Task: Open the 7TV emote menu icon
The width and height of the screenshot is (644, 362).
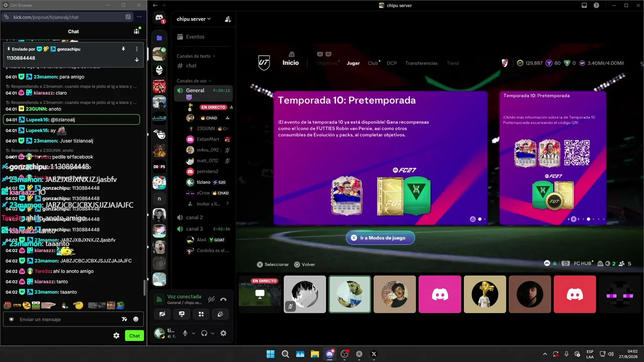Action: 124,319
